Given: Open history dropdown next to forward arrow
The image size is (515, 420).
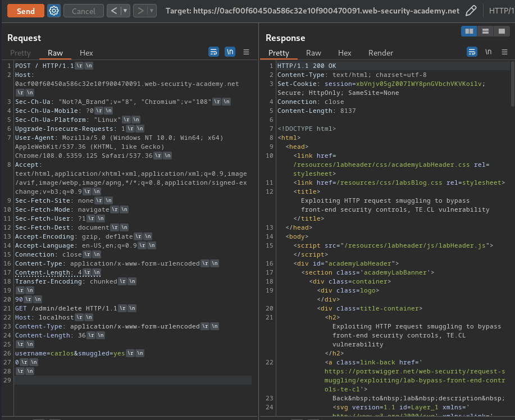Looking at the screenshot, I should [x=152, y=11].
